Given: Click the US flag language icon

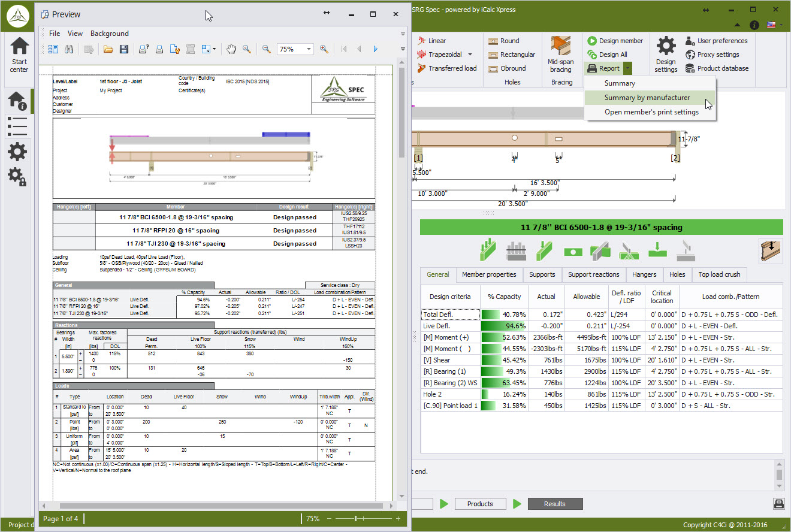Looking at the screenshot, I should click(x=772, y=25).
